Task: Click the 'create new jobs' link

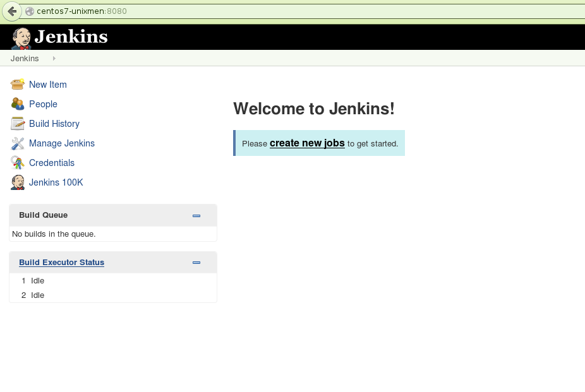Action: click(307, 143)
